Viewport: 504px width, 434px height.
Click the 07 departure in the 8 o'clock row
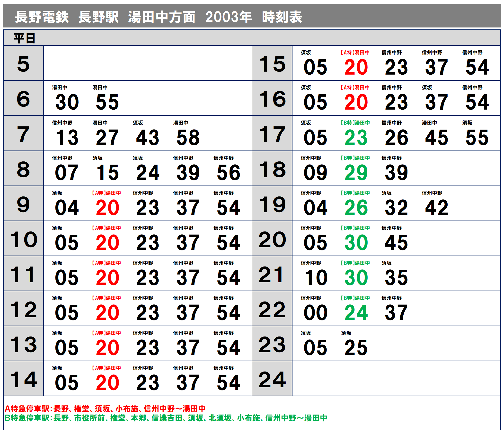pos(67,173)
